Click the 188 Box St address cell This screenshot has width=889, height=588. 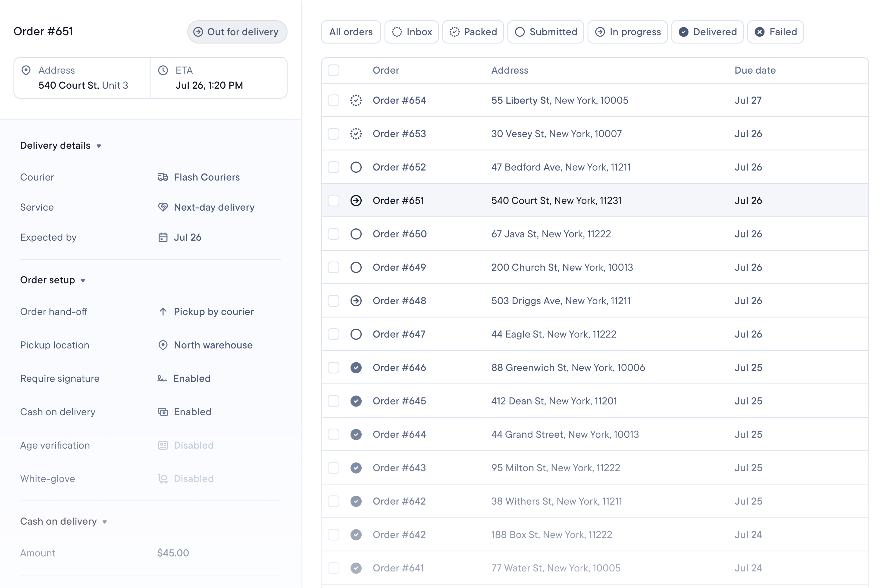[551, 534]
